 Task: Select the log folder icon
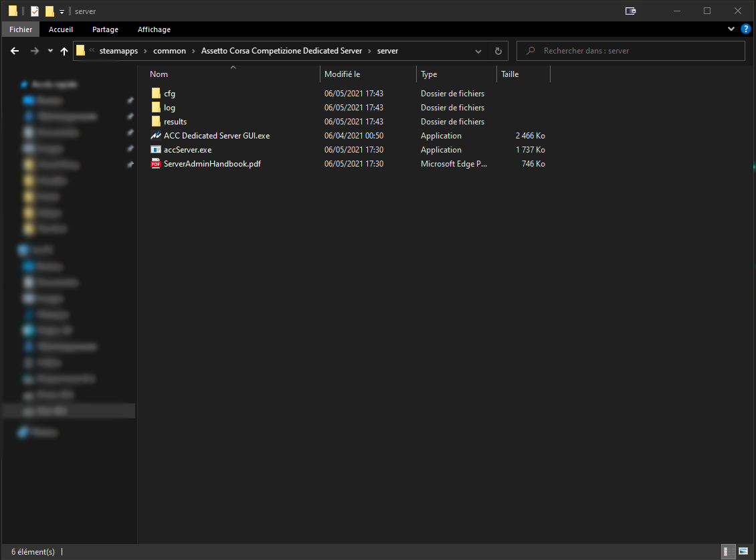(156, 107)
